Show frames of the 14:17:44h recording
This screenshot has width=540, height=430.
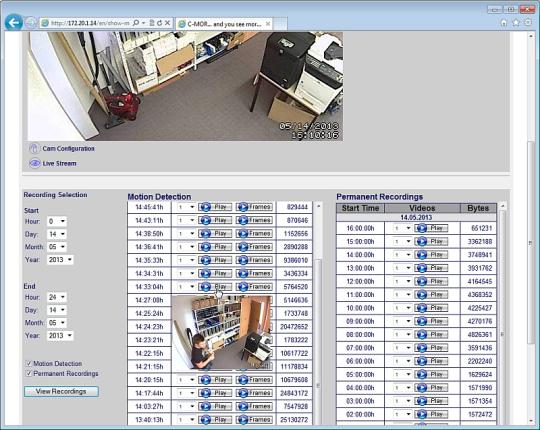255,393
